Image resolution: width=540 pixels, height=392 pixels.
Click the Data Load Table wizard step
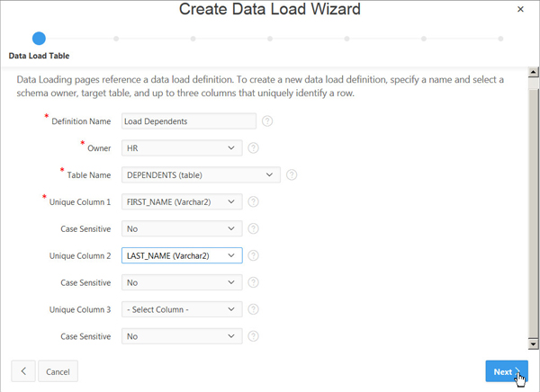click(x=39, y=39)
